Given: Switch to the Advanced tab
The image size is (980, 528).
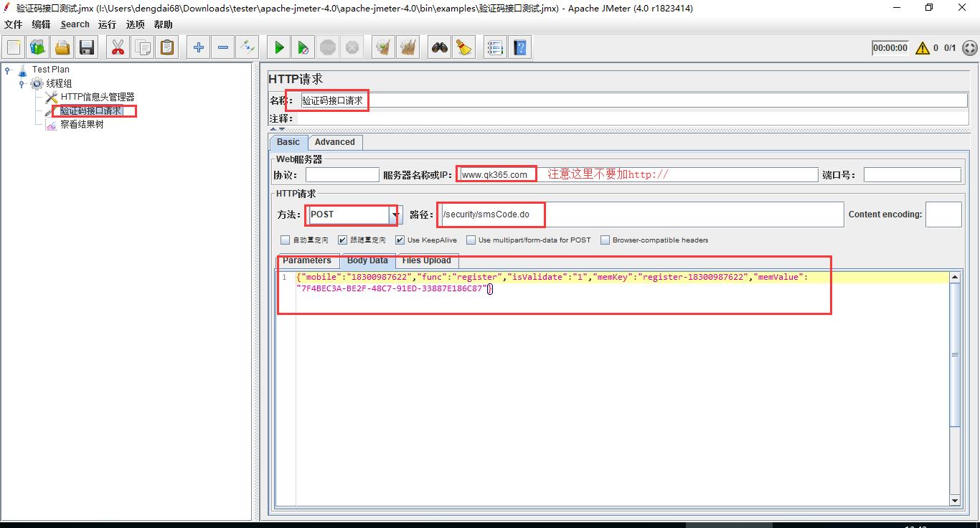Looking at the screenshot, I should pos(334,142).
